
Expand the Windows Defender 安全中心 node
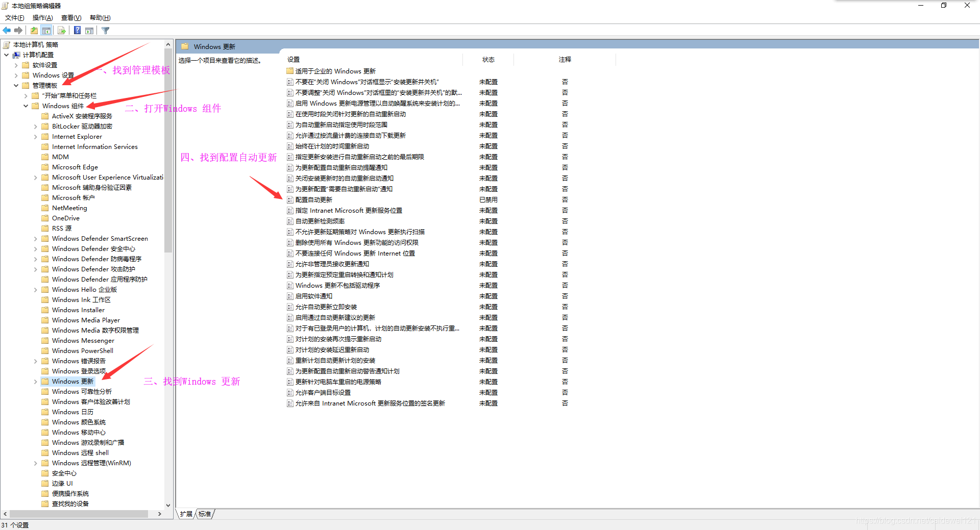pos(35,248)
